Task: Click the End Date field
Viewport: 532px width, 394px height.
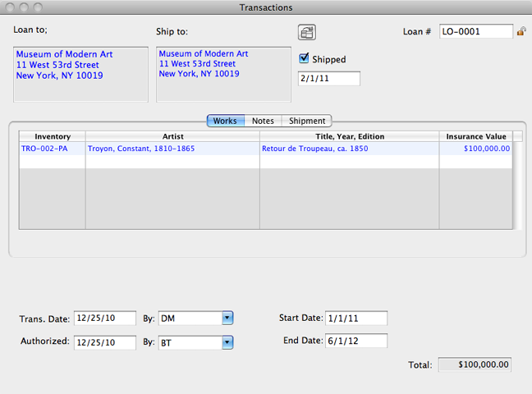Action: tap(355, 341)
